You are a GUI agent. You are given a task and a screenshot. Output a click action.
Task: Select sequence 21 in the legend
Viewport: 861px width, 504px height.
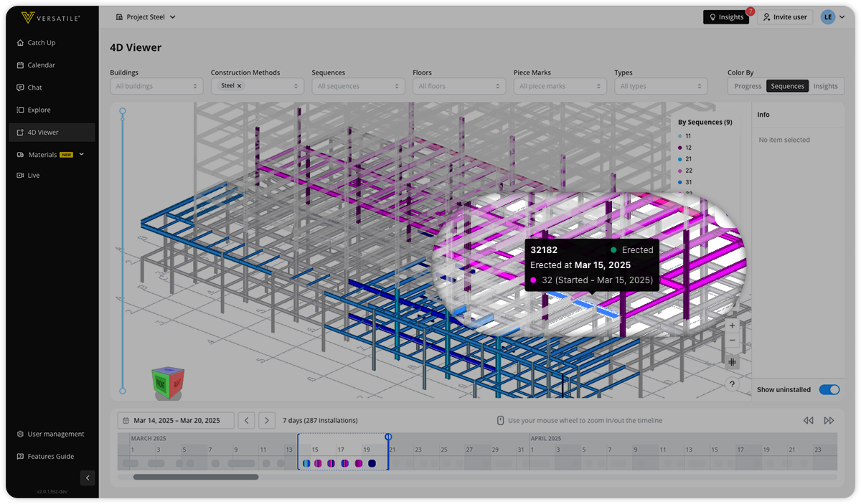point(685,159)
